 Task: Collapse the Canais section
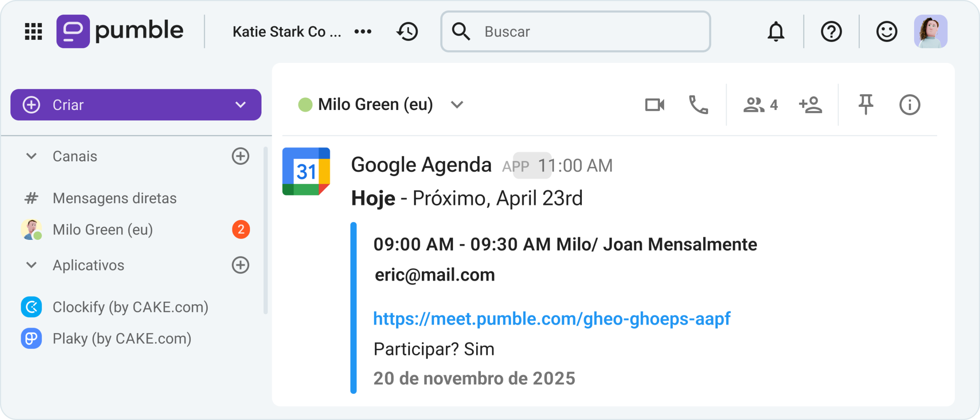[x=31, y=156]
